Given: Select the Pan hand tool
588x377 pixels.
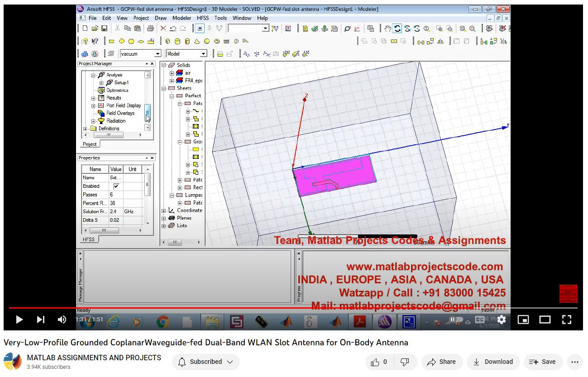Looking at the screenshot, I should coord(387,29).
